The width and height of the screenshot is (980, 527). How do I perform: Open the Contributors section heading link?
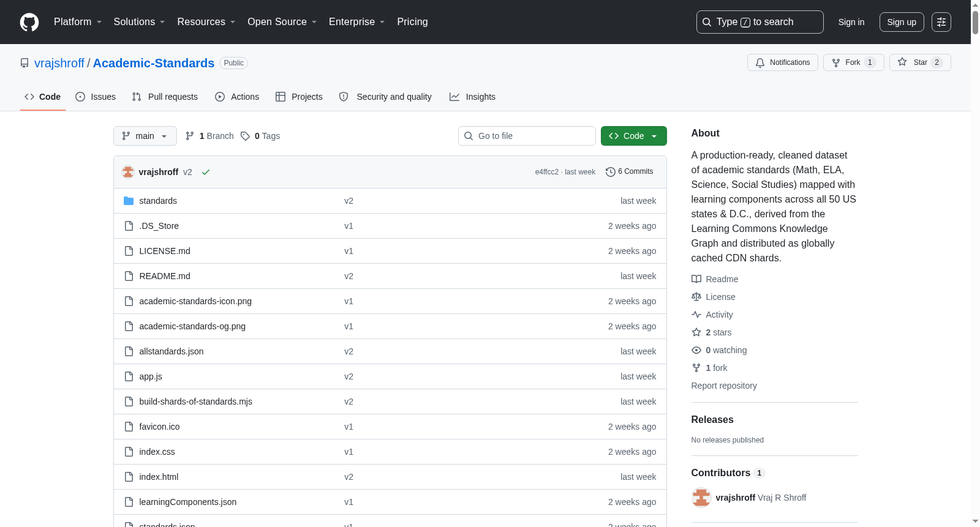[x=728, y=473]
